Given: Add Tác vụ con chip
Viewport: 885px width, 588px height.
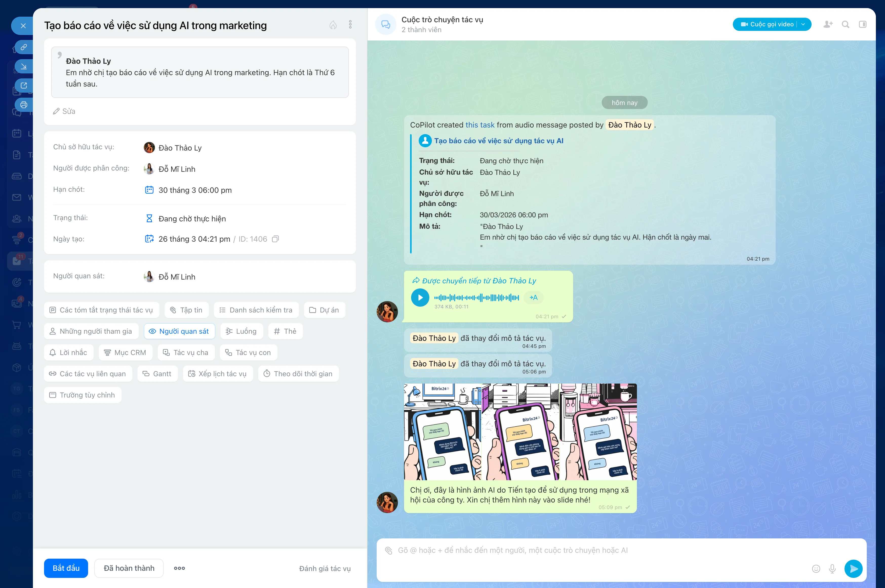Looking at the screenshot, I should coord(248,353).
